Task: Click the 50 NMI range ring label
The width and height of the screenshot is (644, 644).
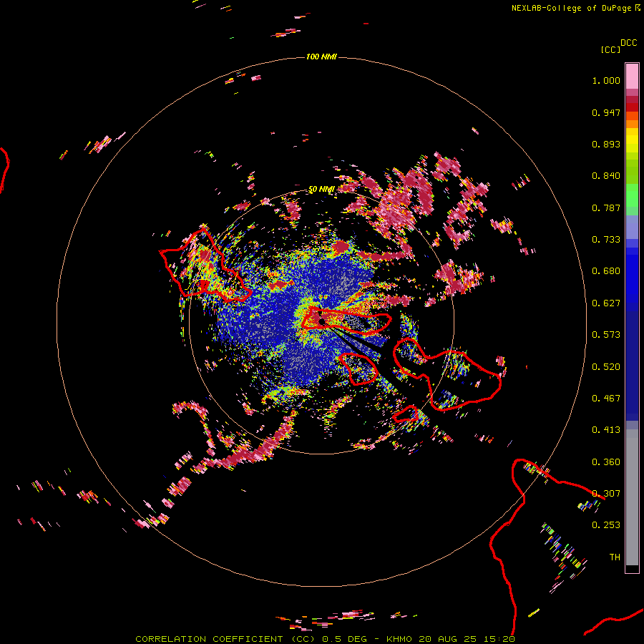Action: pyautogui.click(x=321, y=190)
